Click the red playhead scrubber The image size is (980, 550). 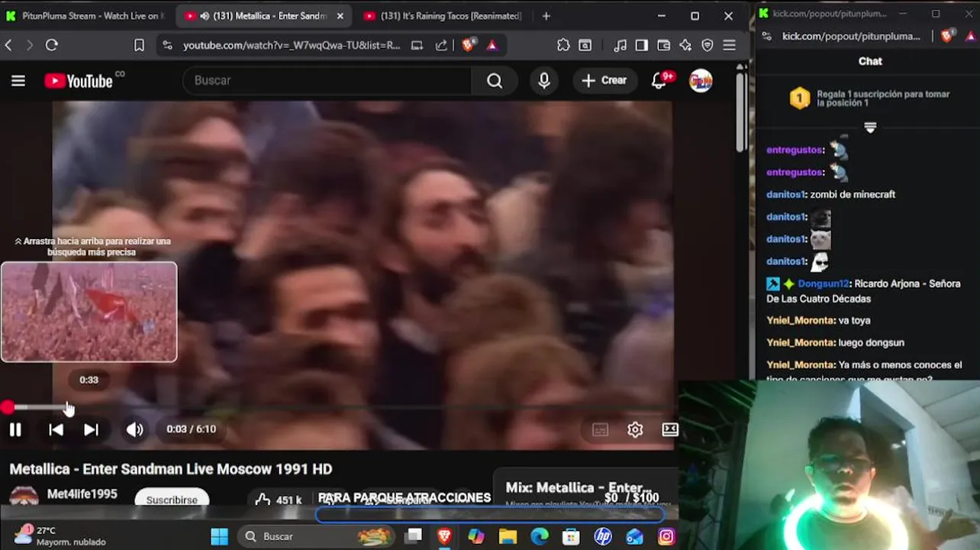tap(7, 408)
